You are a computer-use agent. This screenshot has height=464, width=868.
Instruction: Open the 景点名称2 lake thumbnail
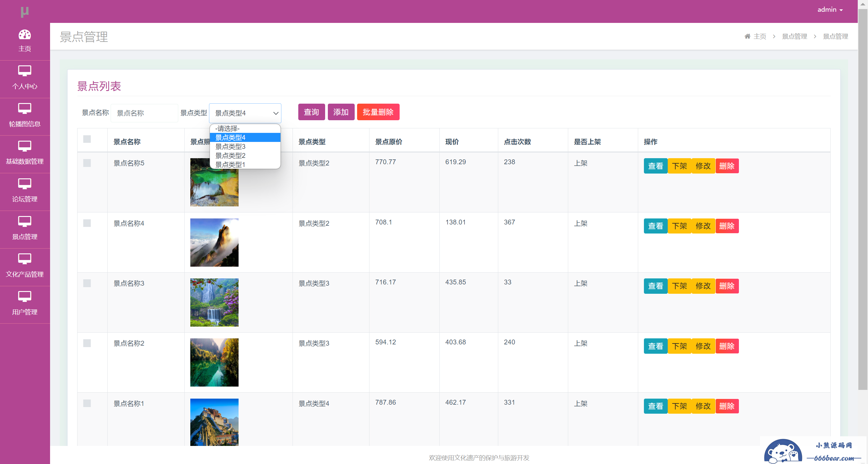[214, 362]
